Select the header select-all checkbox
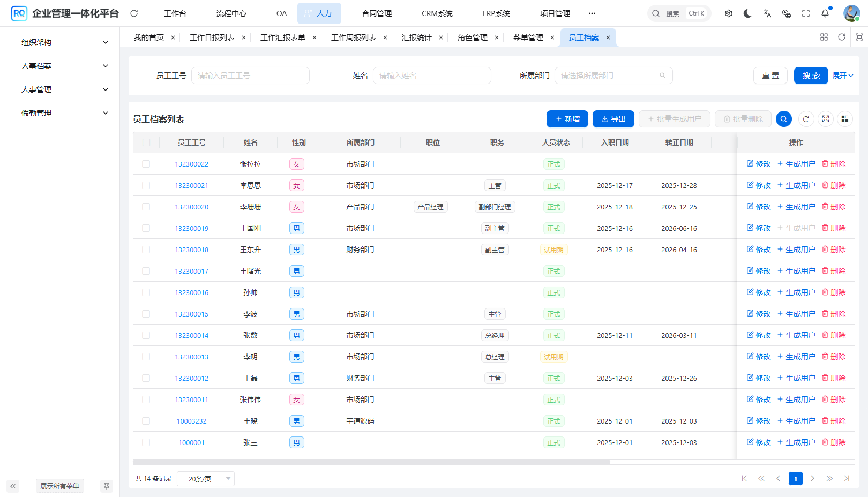 tap(146, 142)
